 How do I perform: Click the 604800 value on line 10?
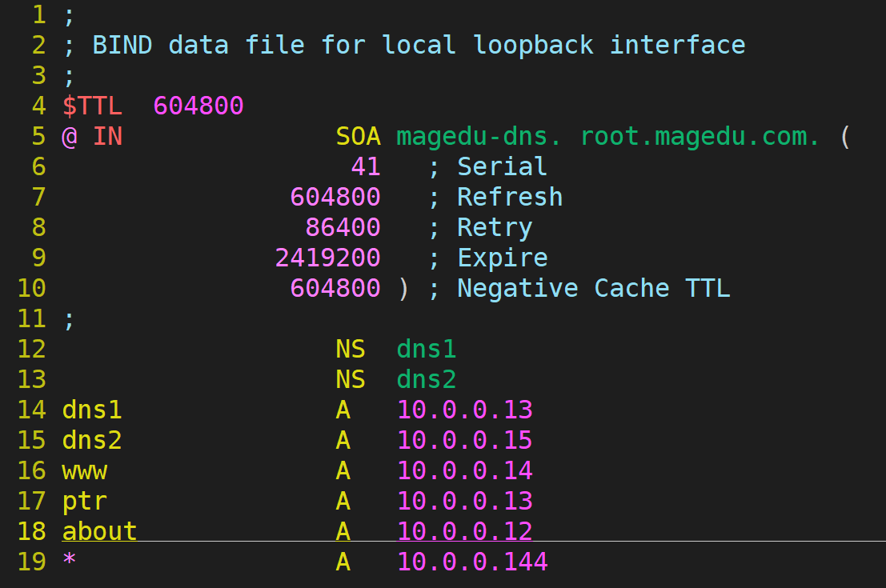pos(335,289)
